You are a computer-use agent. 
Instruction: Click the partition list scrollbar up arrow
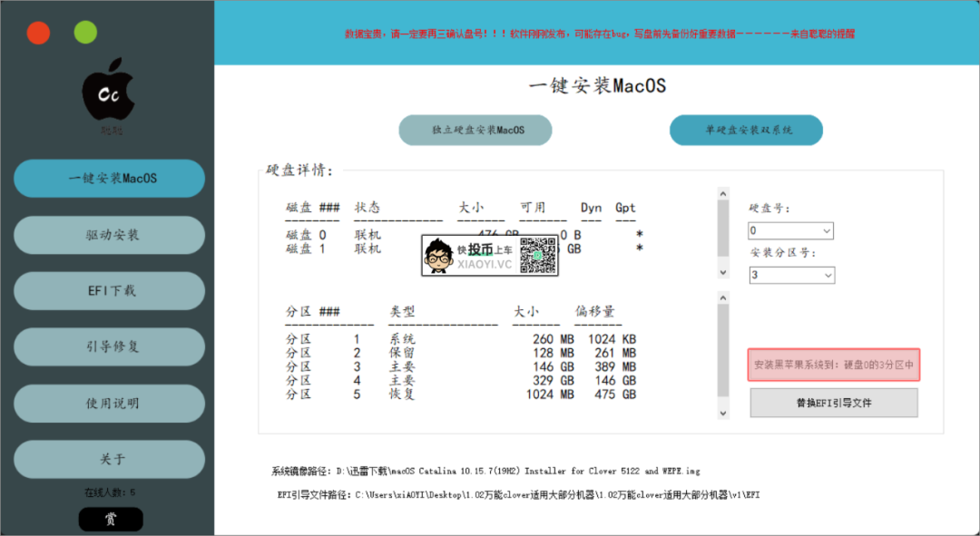(x=723, y=298)
